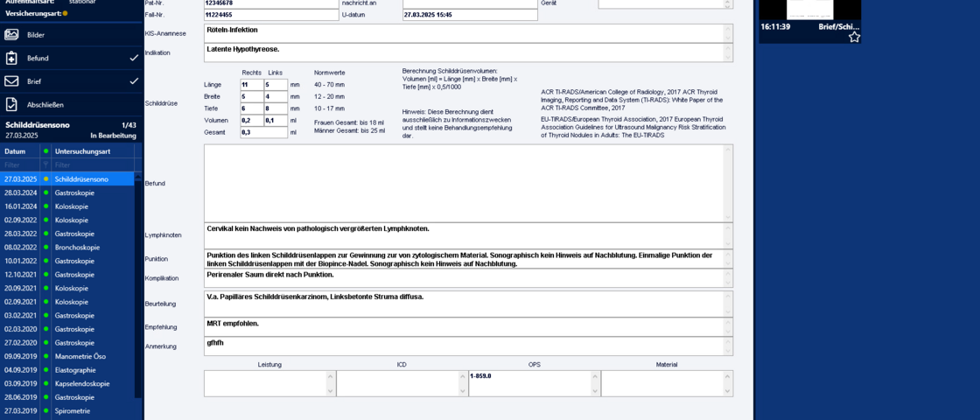Select the Abschließen document-check icon
Image resolution: width=980 pixels, height=420 pixels.
[11, 104]
